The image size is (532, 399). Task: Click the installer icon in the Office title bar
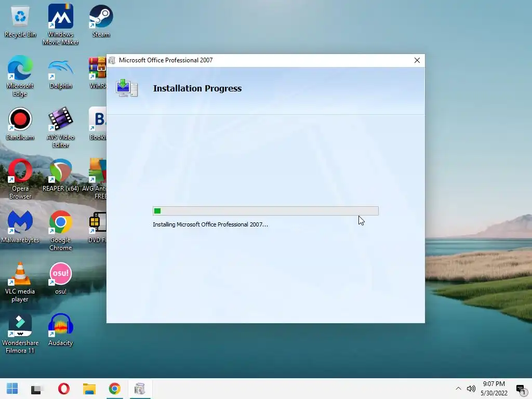point(112,60)
